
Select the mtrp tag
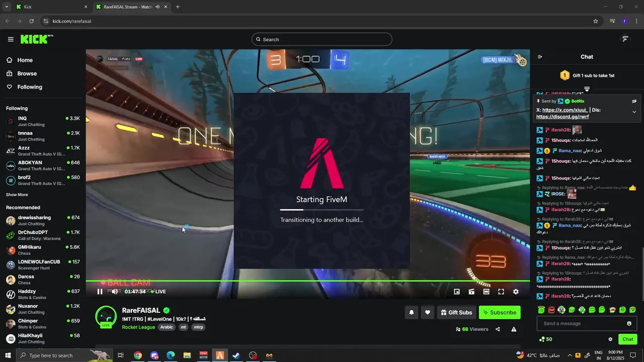[x=199, y=327]
